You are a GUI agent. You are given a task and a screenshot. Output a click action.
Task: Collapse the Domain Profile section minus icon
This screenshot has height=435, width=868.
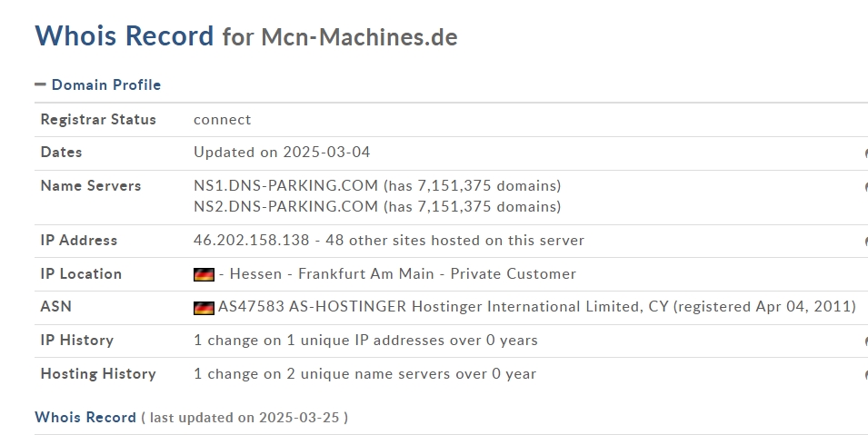pyautogui.click(x=40, y=84)
